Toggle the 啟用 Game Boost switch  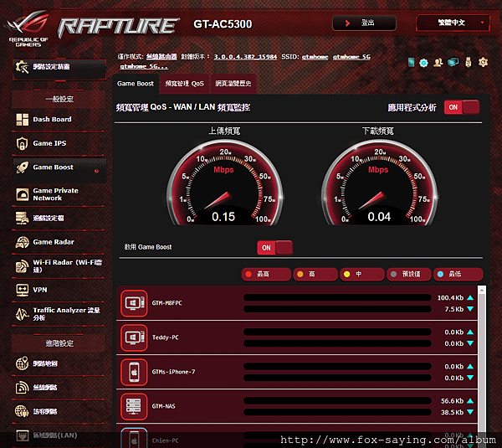pyautogui.click(x=274, y=248)
